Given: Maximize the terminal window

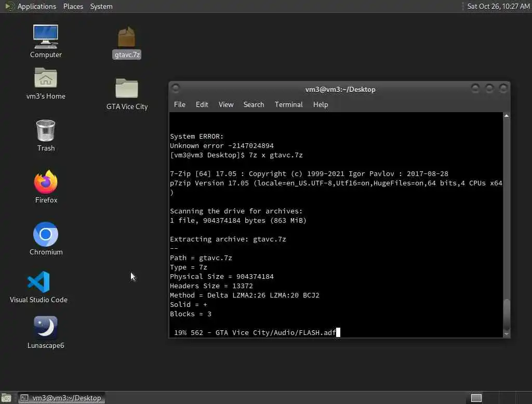Looking at the screenshot, I should click(489, 88).
